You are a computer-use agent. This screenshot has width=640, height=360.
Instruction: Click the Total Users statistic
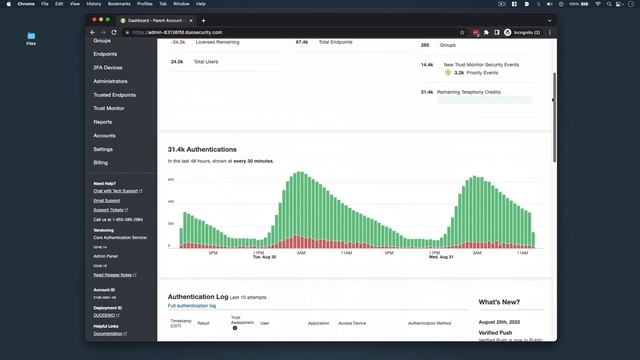[x=194, y=62]
